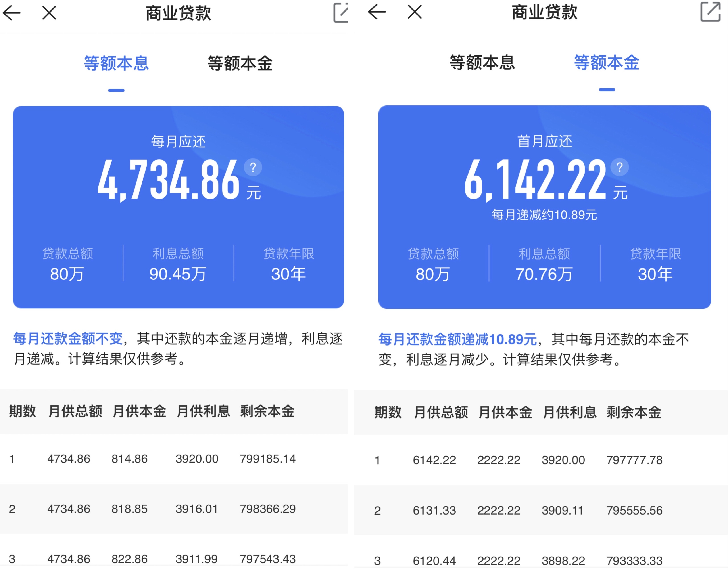The height and width of the screenshot is (570, 728).
Task: Tap cell 793333.33 in right table
Action: pos(634,561)
